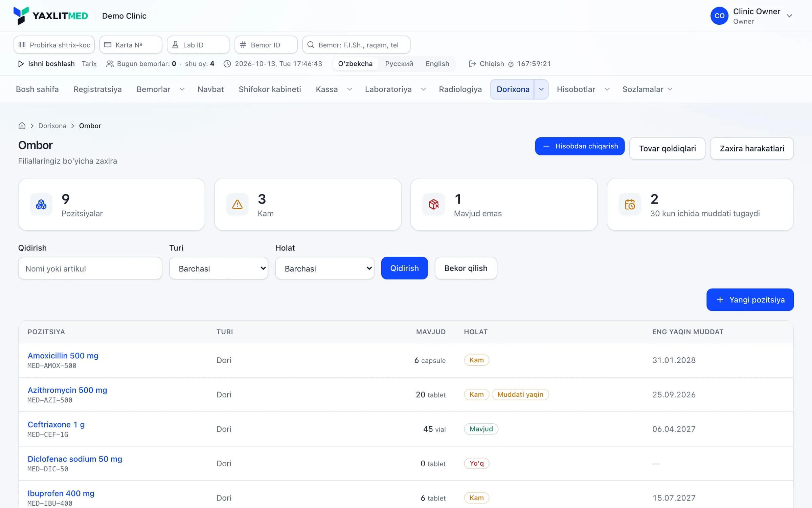
Task: Click the patients icon beside Bugun bemorlar
Action: (x=110, y=64)
